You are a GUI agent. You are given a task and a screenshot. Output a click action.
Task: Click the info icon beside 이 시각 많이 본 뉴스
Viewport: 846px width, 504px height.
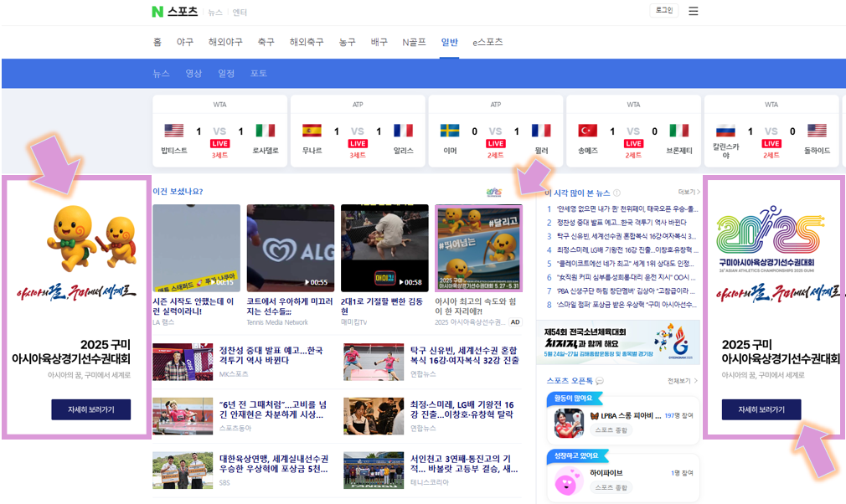tap(616, 193)
